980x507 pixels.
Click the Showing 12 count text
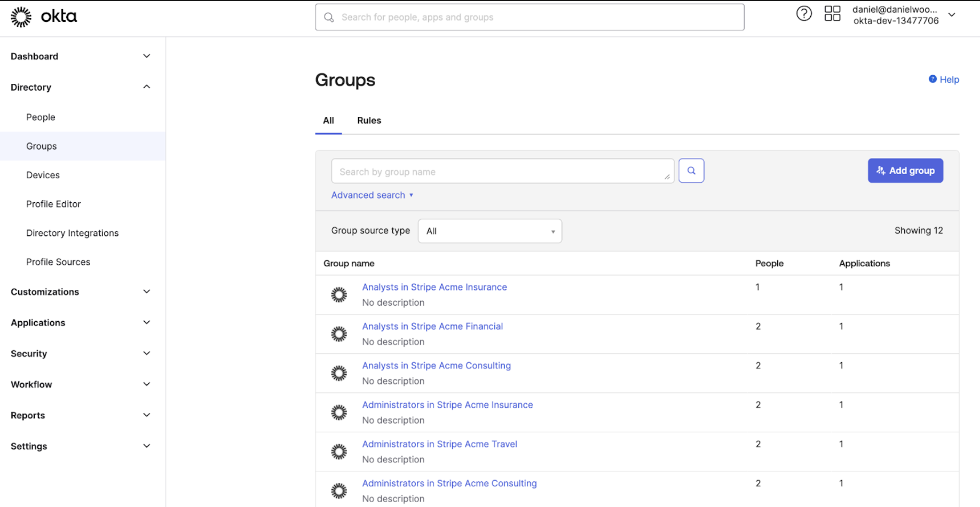pyautogui.click(x=919, y=231)
